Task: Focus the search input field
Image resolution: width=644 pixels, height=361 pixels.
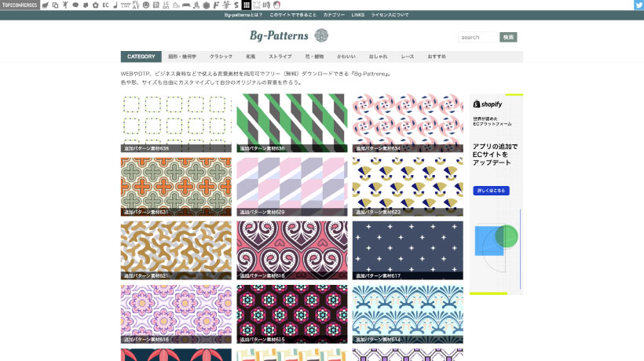Action: pyautogui.click(x=478, y=37)
